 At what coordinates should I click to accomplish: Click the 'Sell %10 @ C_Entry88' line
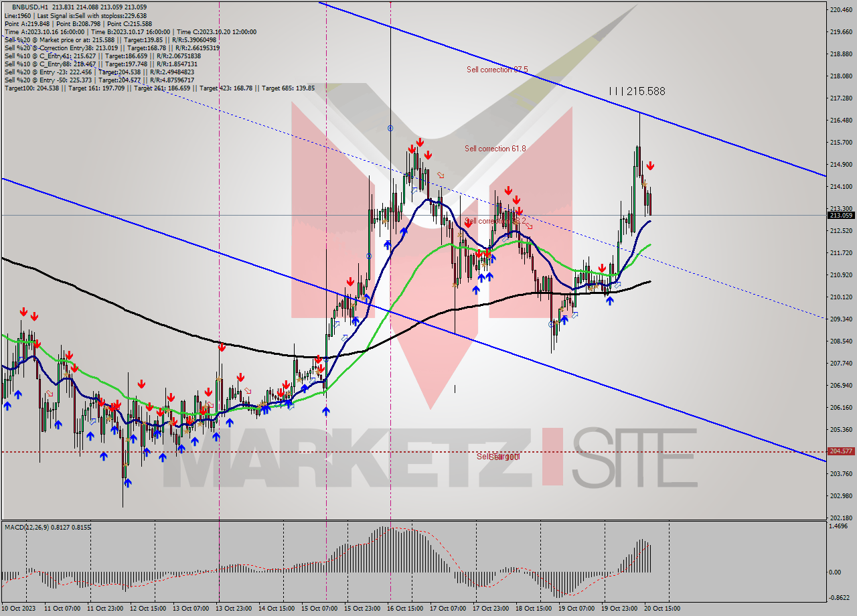[100, 64]
